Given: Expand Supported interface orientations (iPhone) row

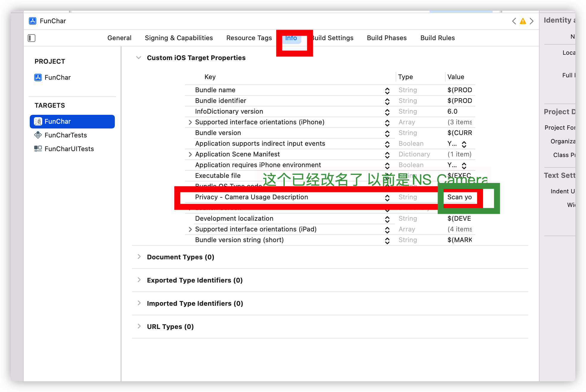Looking at the screenshot, I should point(190,122).
